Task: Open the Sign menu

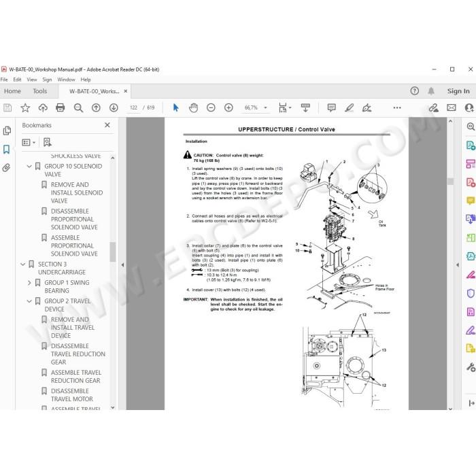Action: click(47, 80)
